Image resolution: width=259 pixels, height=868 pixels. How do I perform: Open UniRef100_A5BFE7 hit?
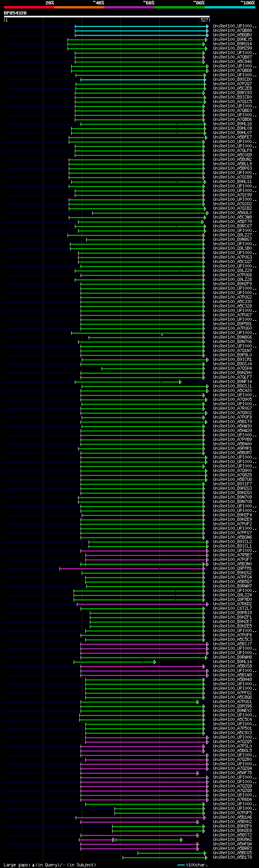pyautogui.click(x=232, y=137)
